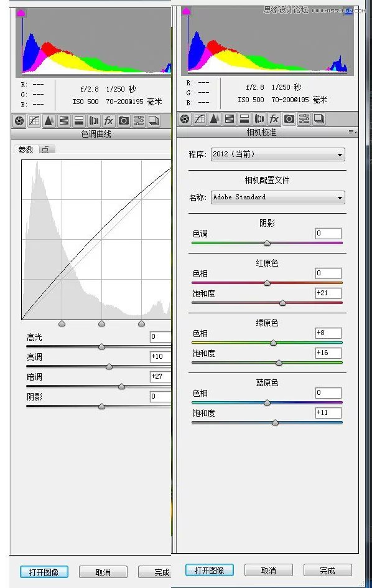372x588 pixels.
Task: Click the Tone Curve 阴影 value field
Action: pos(160,396)
